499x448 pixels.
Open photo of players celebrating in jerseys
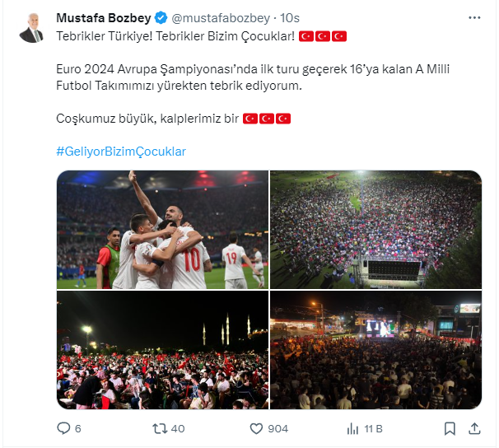click(x=162, y=230)
